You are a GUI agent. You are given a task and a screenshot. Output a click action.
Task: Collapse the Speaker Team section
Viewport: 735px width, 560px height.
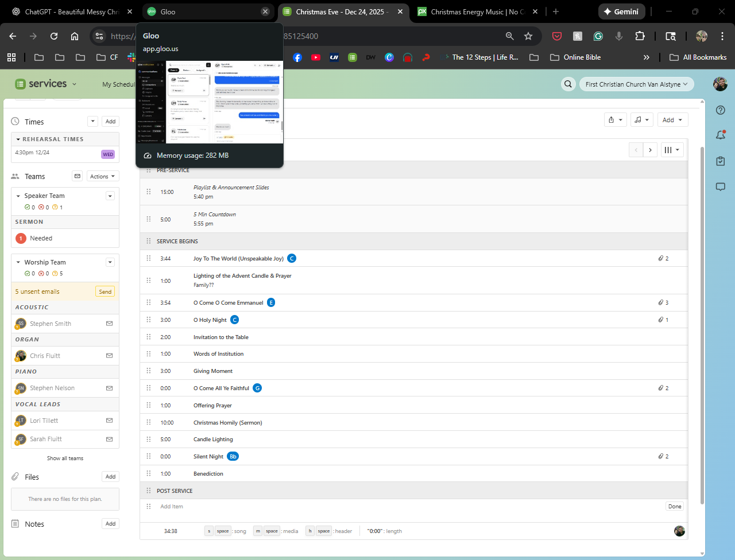point(18,196)
